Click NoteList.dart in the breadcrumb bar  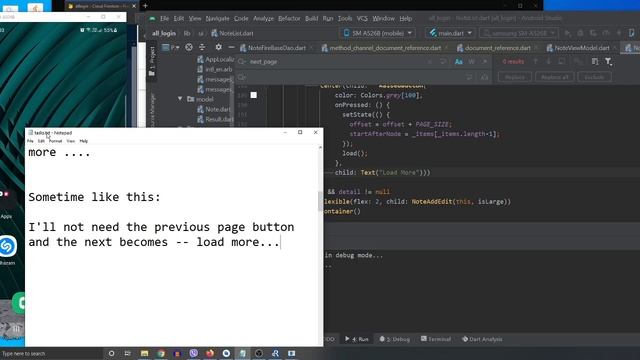[x=232, y=33]
